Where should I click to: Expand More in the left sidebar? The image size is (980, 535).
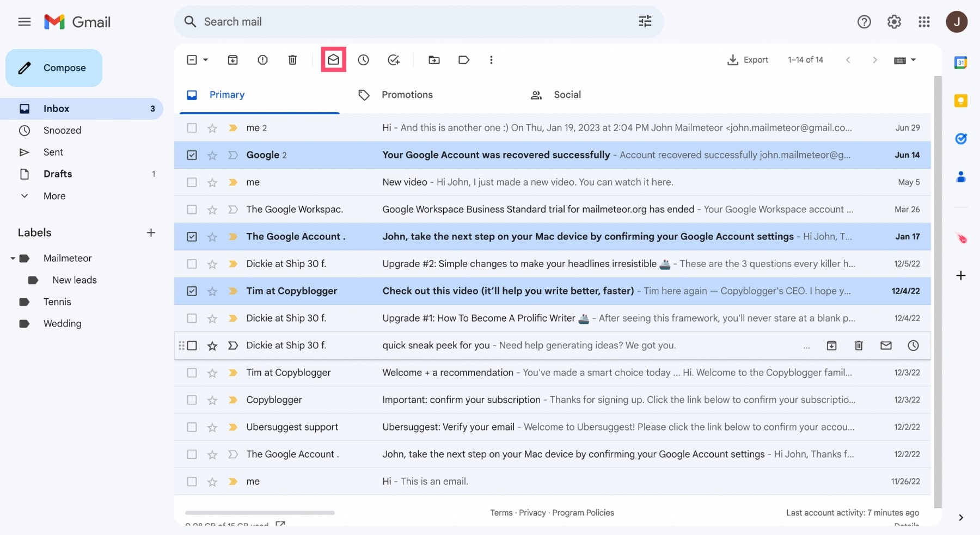tap(55, 196)
